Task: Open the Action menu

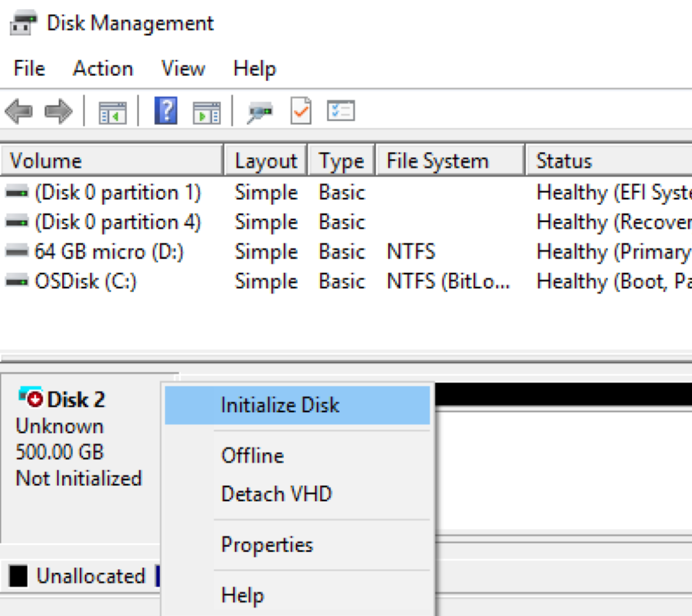Action: click(103, 69)
